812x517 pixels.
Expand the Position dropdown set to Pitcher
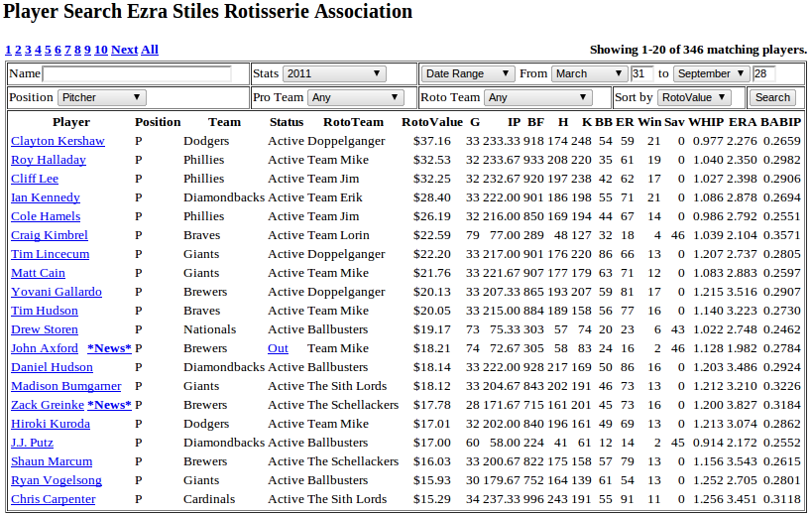pyautogui.click(x=102, y=97)
